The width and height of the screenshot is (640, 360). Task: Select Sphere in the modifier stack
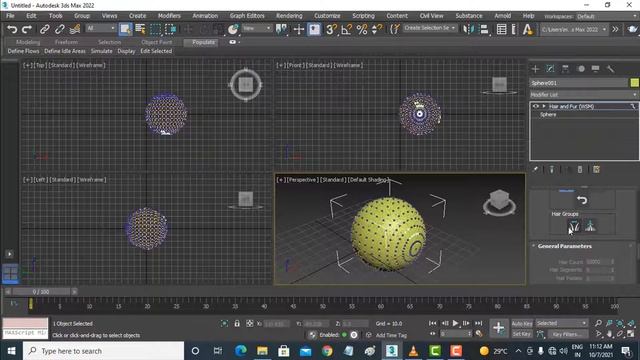click(x=548, y=114)
